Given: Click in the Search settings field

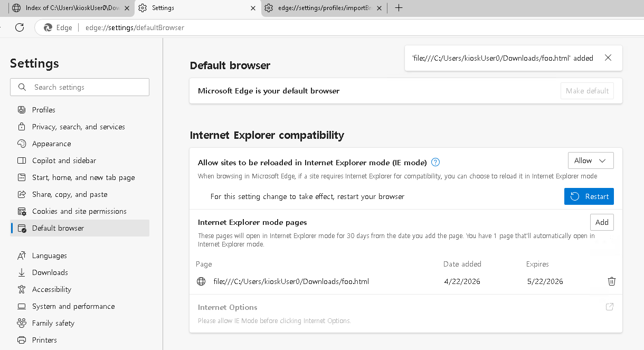Looking at the screenshot, I should (x=80, y=87).
